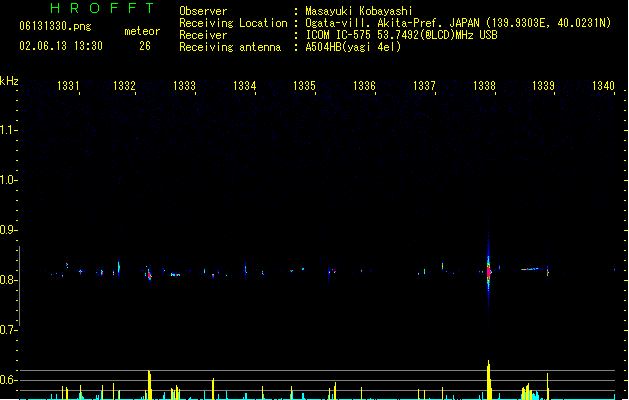Click the Receiving antenna label

click(230, 47)
